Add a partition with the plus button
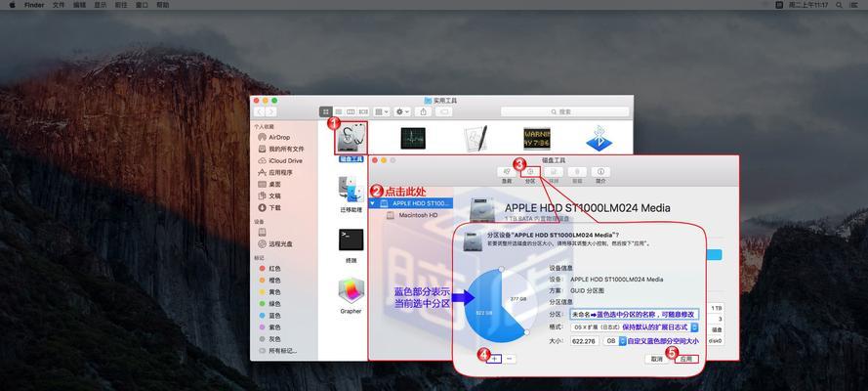Screen dimensions: 868x391 pos(495,359)
